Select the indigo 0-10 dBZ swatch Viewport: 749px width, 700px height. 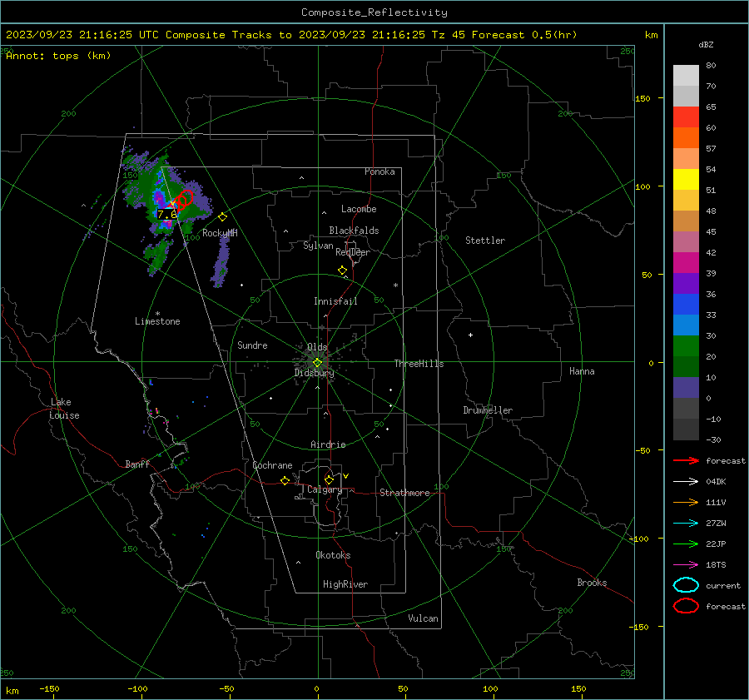(x=686, y=388)
